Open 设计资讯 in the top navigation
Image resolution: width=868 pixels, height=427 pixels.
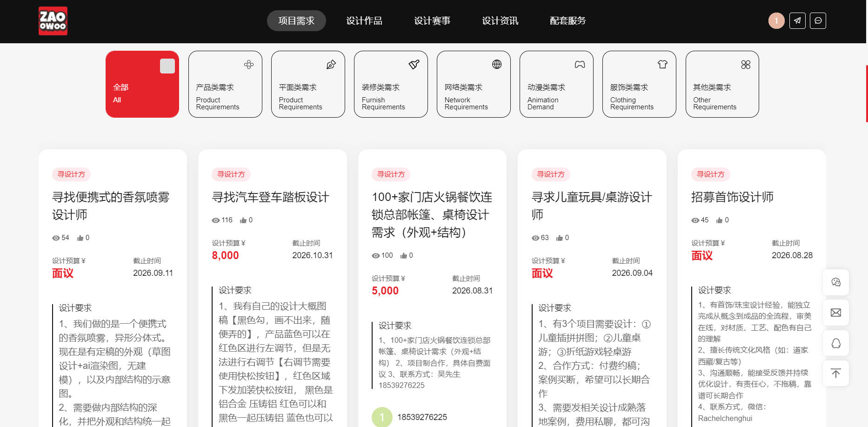tap(500, 20)
